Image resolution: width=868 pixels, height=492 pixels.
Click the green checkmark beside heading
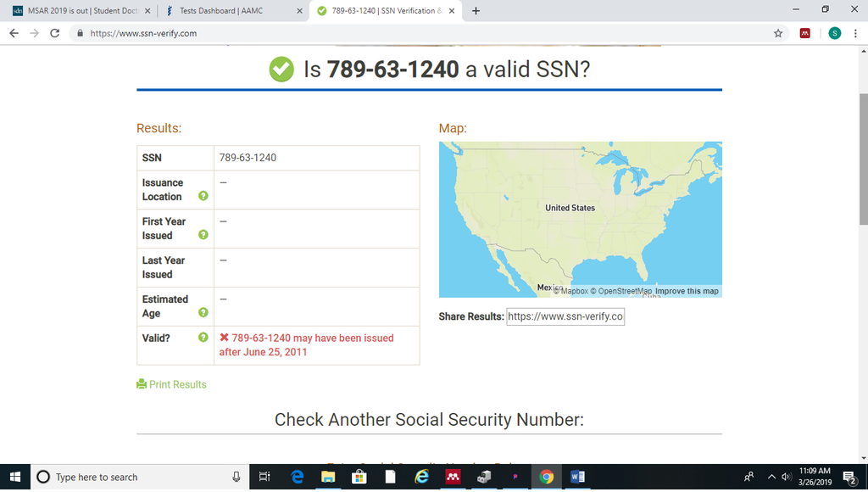pyautogui.click(x=281, y=70)
